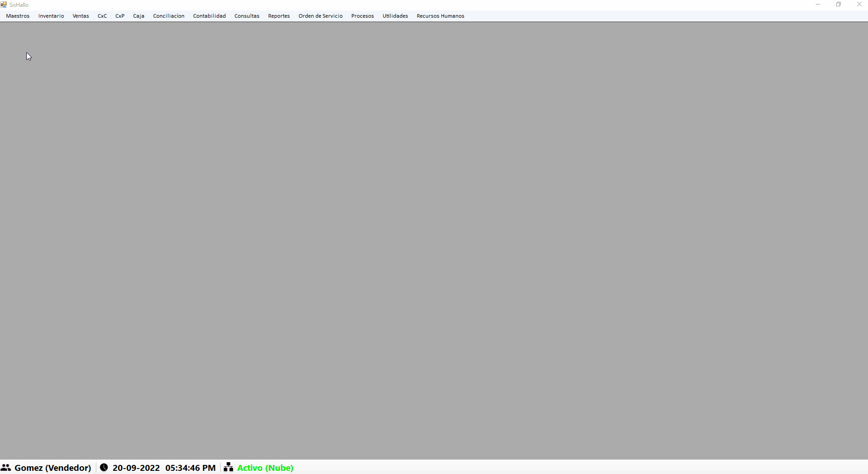Click the SisHallo app icon in title bar
Screen dimensions: 868x474
(4, 5)
